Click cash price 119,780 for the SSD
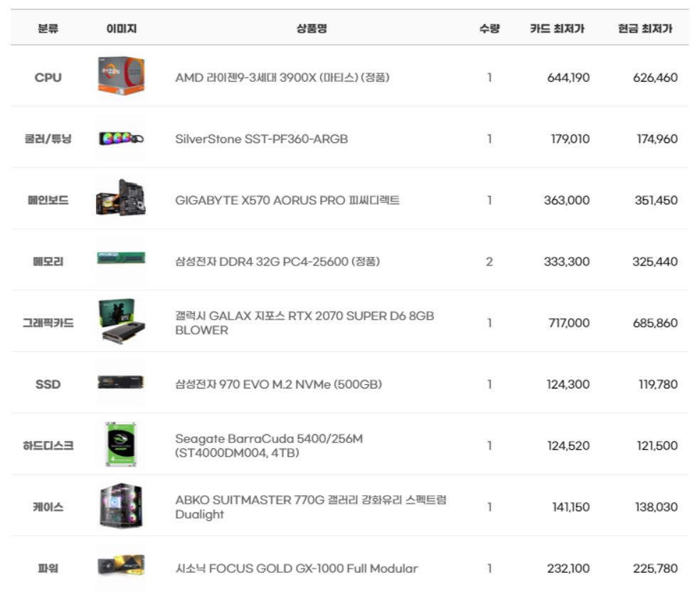This screenshot has width=700, height=592. coord(658,384)
